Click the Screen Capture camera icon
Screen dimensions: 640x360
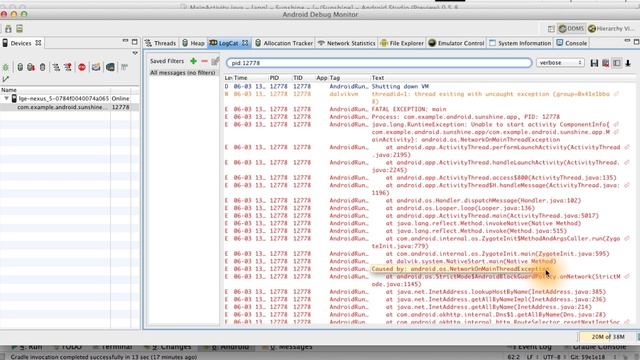pyautogui.click(x=96, y=67)
